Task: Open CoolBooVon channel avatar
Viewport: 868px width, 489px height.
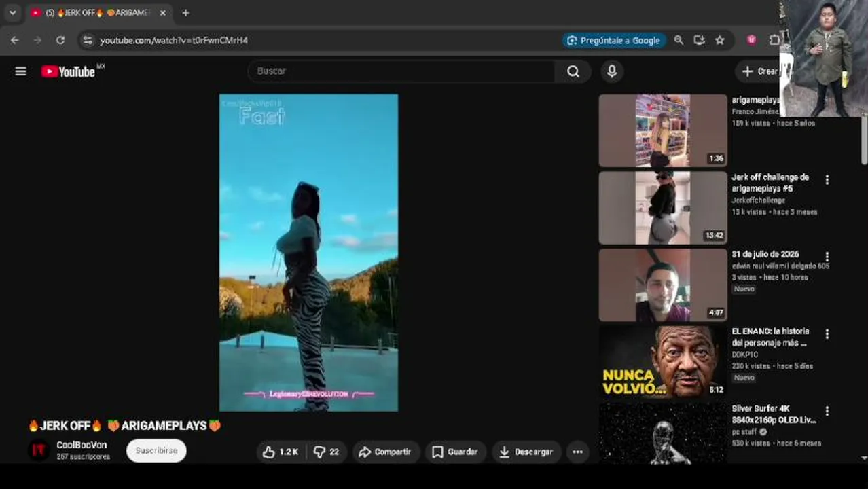Action: [x=39, y=450]
